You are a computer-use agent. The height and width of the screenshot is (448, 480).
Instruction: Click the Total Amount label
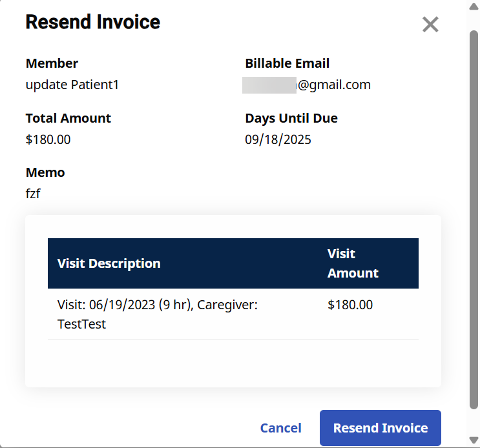tap(68, 118)
